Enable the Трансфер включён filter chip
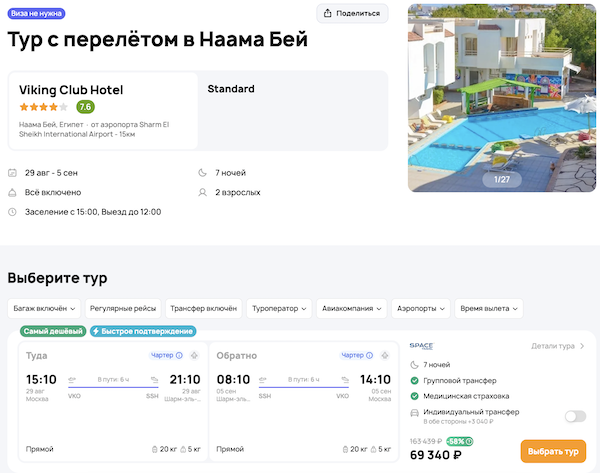Screen dimensions: 600x473 [x=203, y=309]
